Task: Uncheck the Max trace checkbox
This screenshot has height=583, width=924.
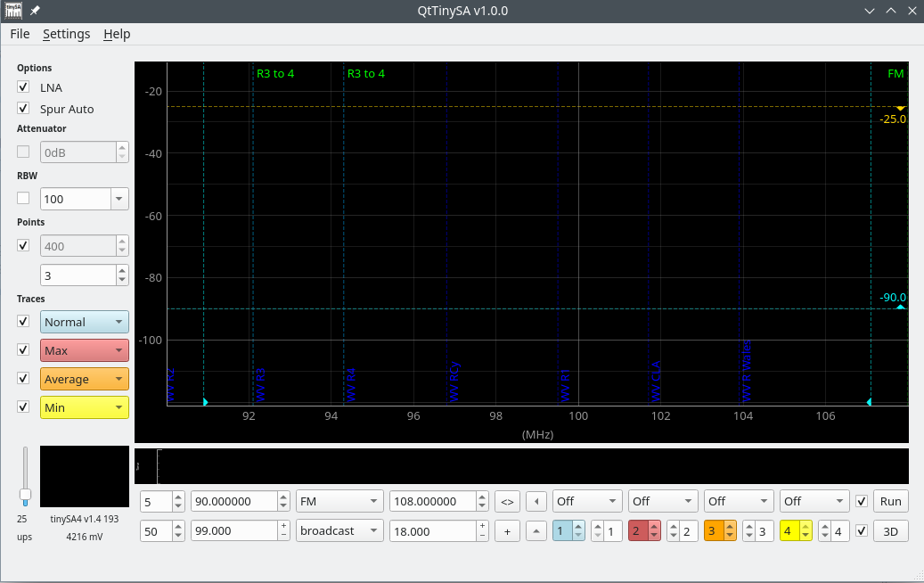Action: (23, 349)
